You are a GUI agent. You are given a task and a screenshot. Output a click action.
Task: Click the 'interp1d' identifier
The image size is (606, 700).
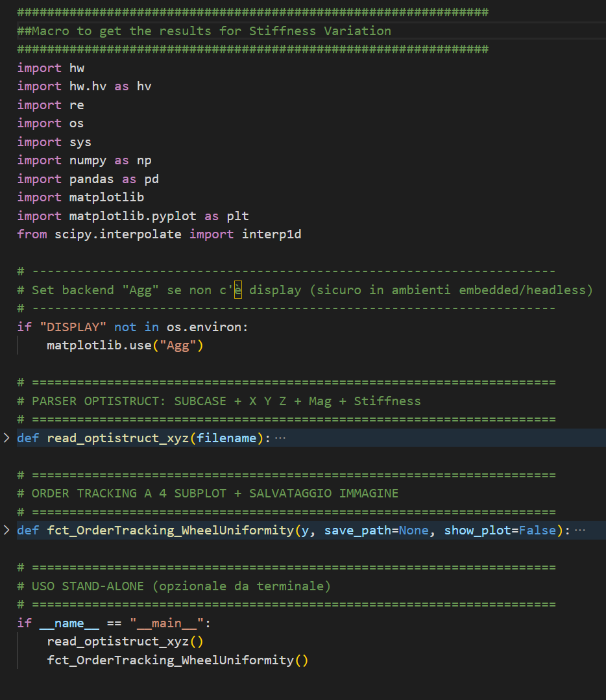272,234
